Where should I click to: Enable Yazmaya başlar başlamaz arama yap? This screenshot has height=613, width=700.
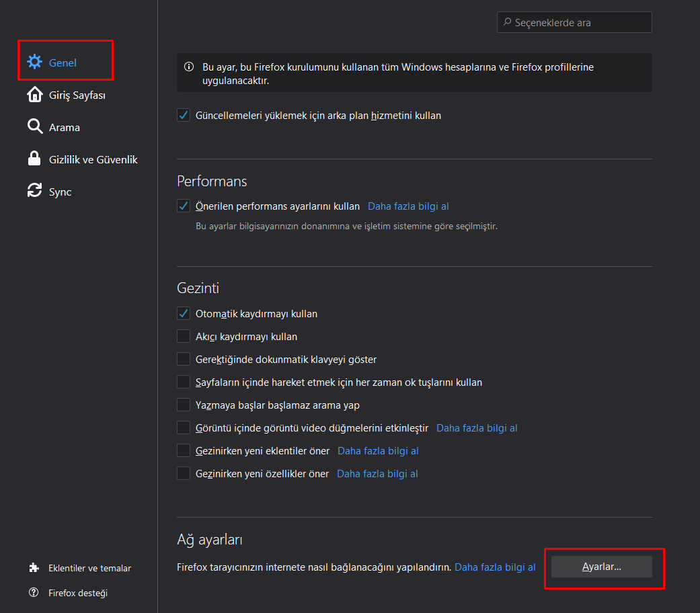click(184, 405)
